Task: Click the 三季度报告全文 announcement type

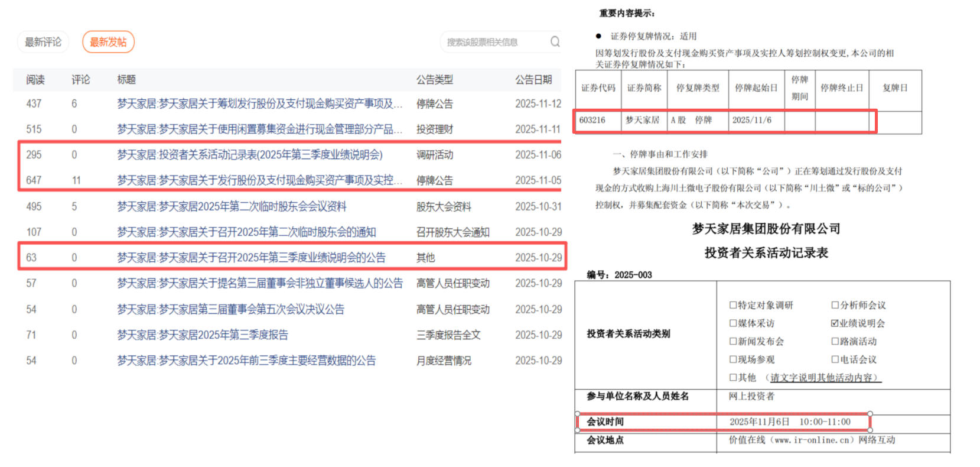Action: [x=448, y=335]
